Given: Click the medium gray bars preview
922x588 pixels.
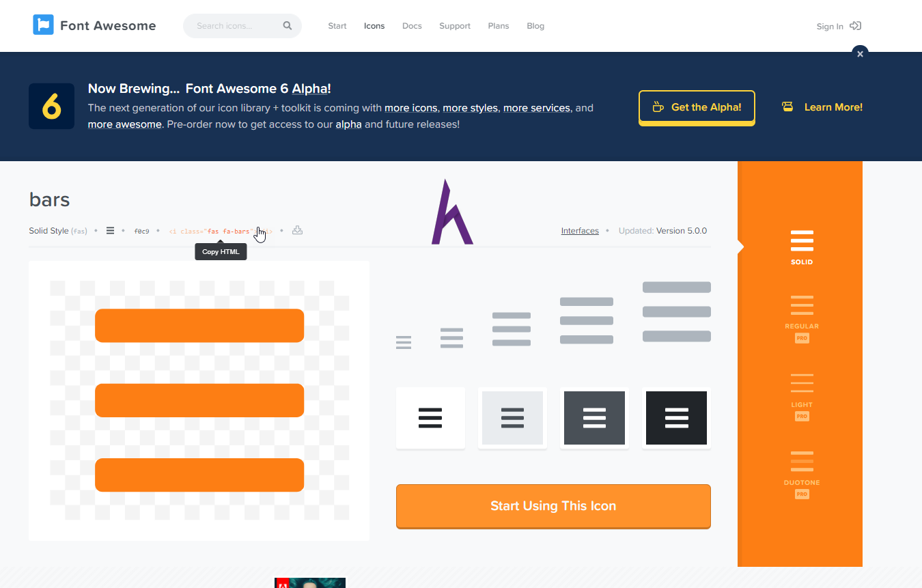Looking at the screenshot, I should pos(512,329).
